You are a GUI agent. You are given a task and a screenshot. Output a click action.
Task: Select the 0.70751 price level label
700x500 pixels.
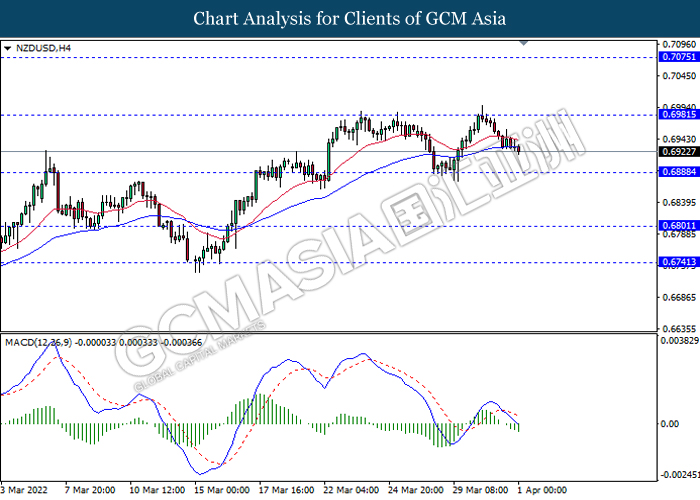click(679, 57)
